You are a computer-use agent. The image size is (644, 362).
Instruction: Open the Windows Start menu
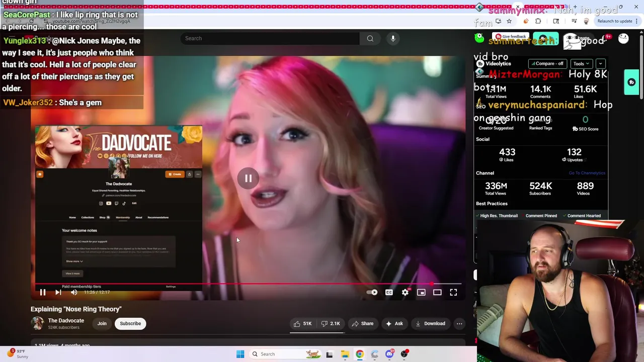point(240,354)
